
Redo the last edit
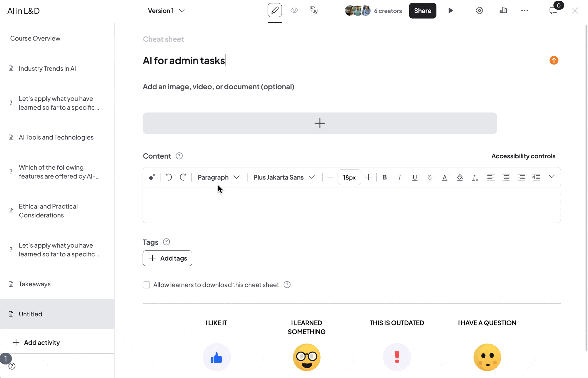[x=183, y=177]
